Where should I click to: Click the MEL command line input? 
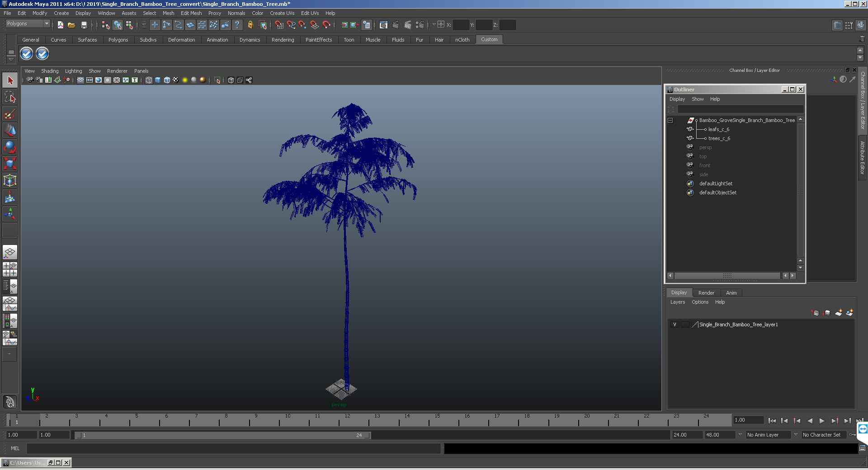pyautogui.click(x=234, y=448)
